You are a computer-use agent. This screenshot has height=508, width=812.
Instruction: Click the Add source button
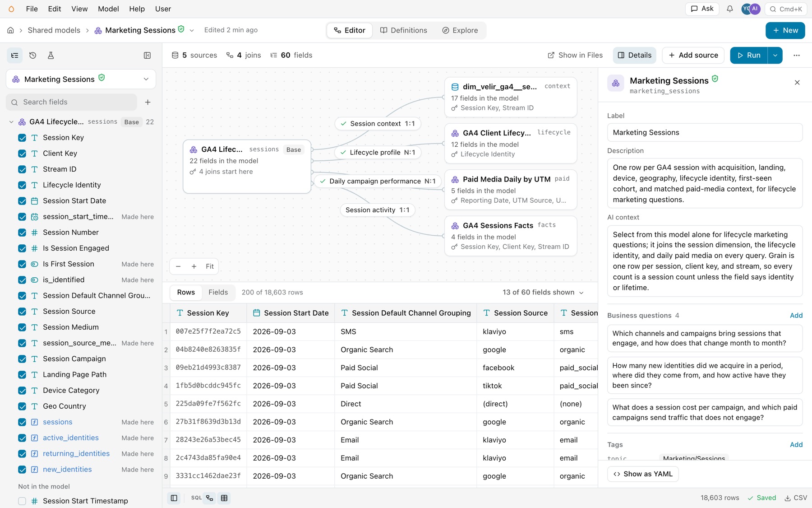(x=693, y=55)
